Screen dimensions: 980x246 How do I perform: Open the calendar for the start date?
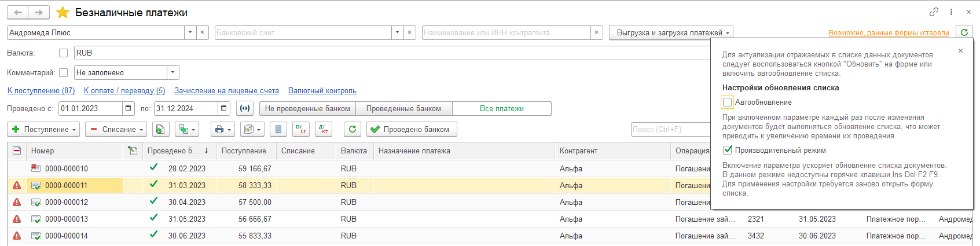128,108
